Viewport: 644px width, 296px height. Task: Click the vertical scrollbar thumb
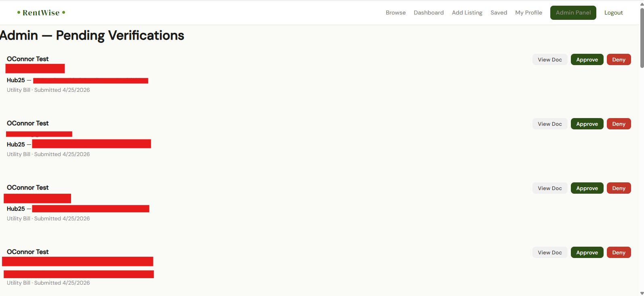(x=642, y=38)
